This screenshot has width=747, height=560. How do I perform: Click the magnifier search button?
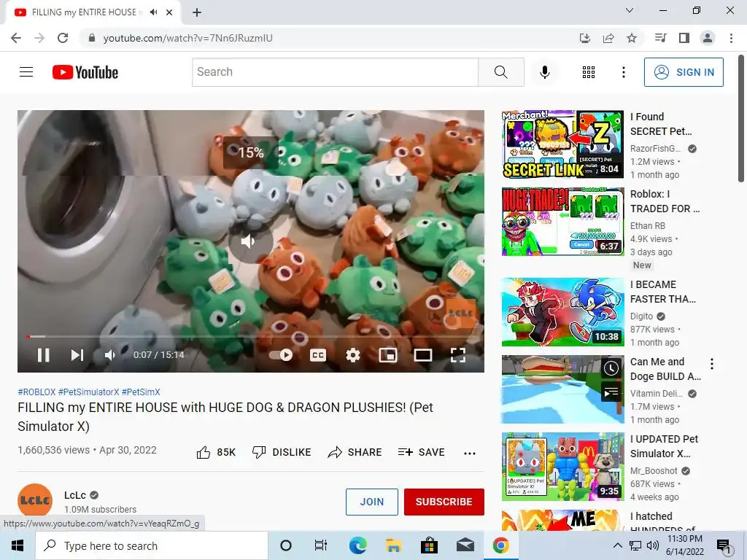(500, 72)
